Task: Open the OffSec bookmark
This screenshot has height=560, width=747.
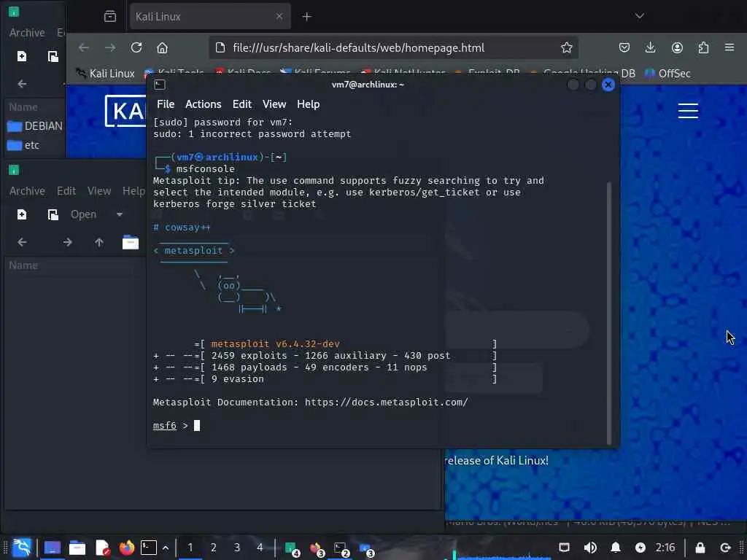Action: (667, 74)
